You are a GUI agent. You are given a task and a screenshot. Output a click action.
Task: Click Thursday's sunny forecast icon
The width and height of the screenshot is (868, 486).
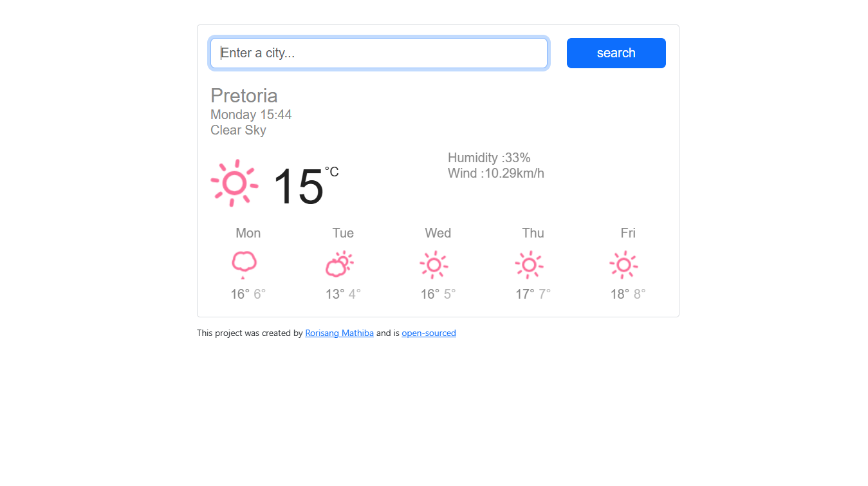point(529,265)
